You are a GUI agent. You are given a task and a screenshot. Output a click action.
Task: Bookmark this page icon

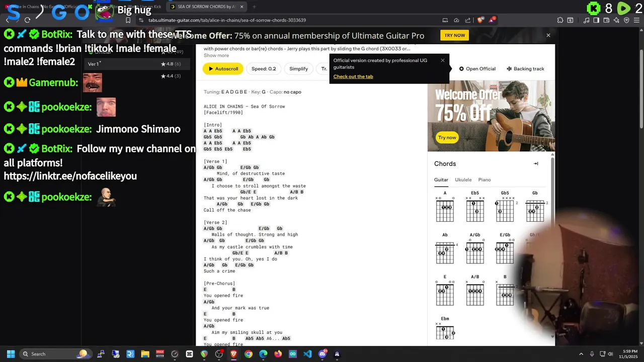(x=128, y=20)
